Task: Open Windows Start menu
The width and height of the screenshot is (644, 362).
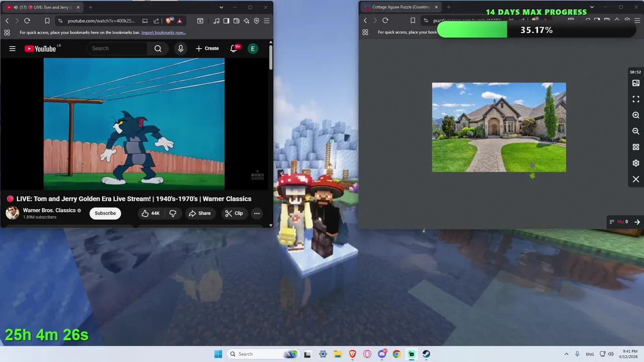Action: pos(218,354)
